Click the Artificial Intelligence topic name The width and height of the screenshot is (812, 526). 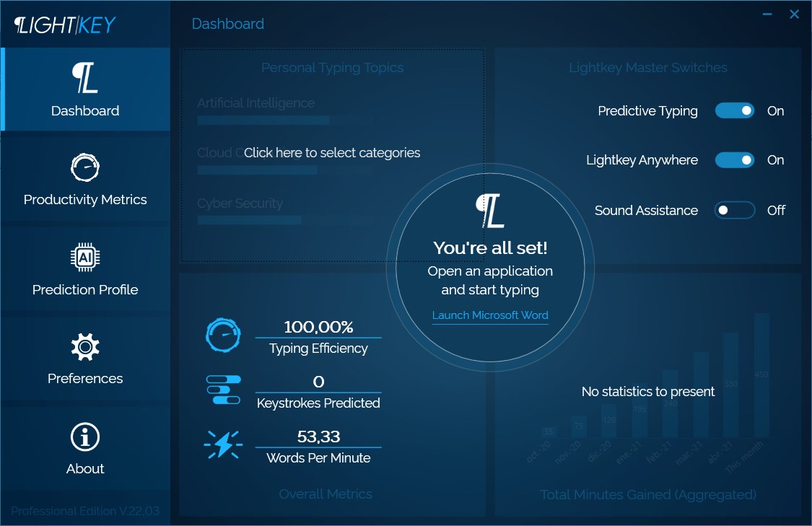[x=256, y=103]
